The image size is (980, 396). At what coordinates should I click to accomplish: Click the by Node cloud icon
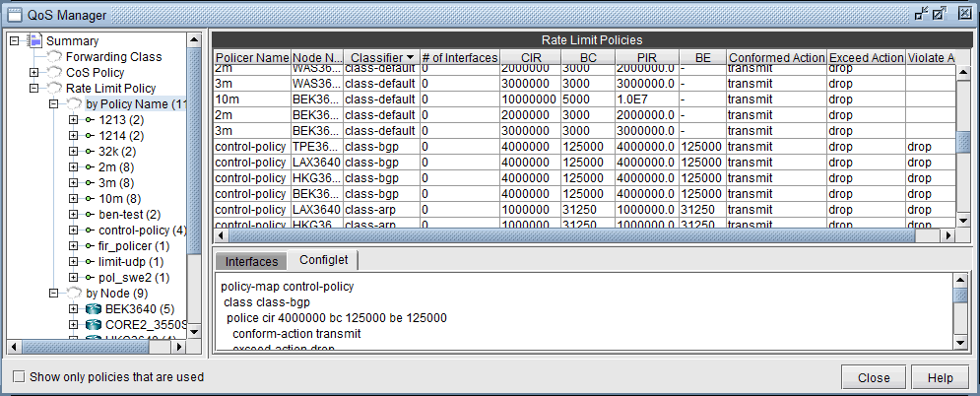[72, 294]
